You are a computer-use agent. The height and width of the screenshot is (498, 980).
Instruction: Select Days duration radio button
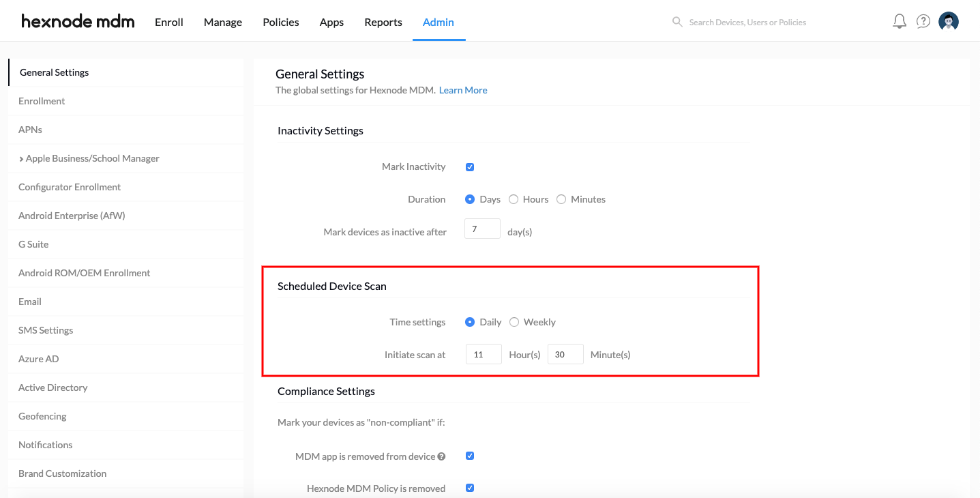click(470, 199)
